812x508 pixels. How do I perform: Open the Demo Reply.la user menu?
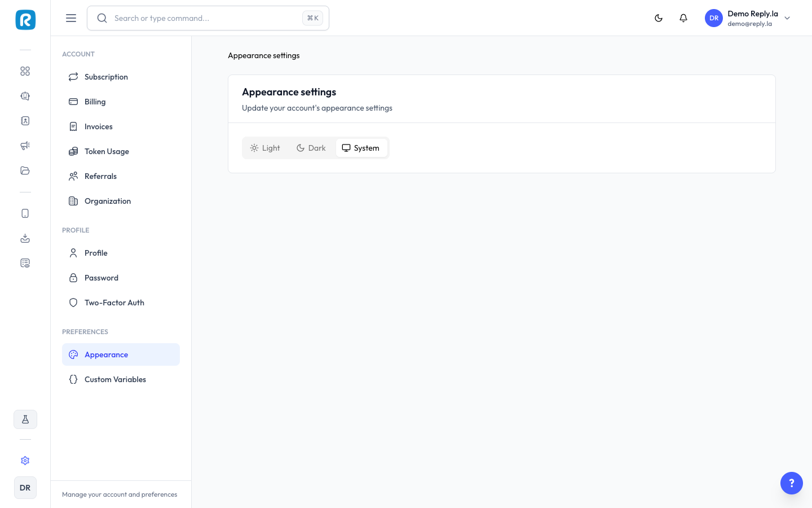click(748, 18)
